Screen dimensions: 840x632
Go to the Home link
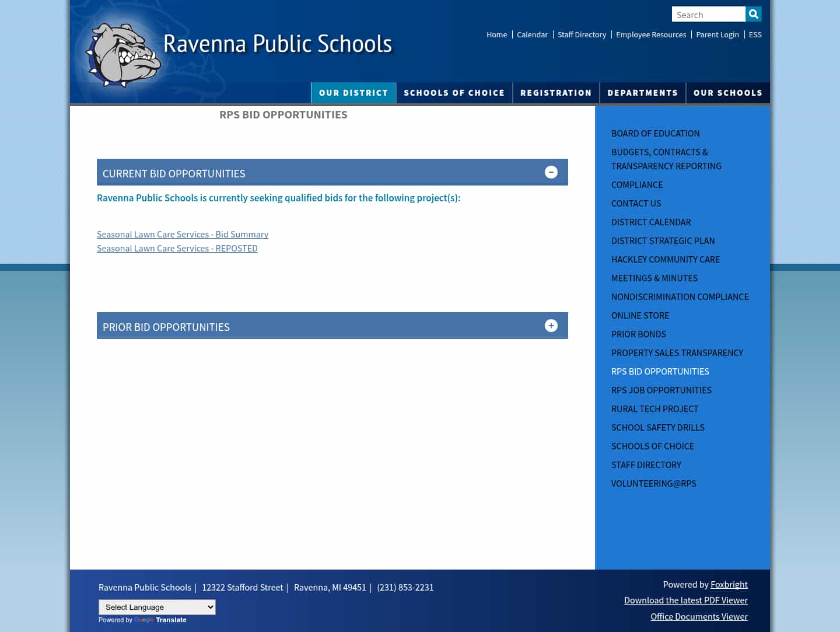coord(496,34)
